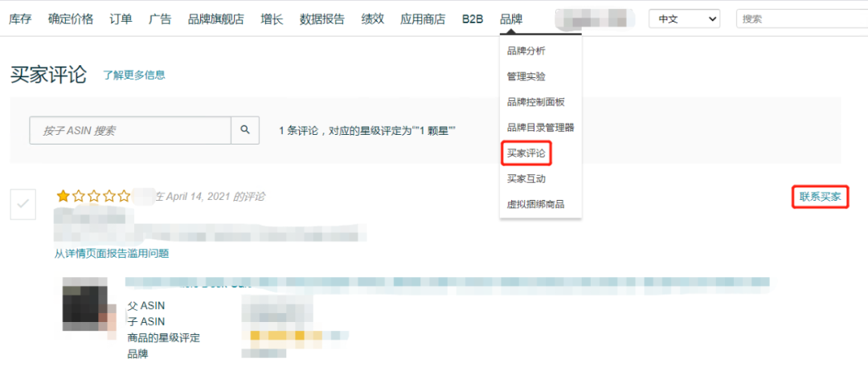Open the 中文 language dropdown
Screen dimensions: 868x383
pyautogui.click(x=684, y=18)
